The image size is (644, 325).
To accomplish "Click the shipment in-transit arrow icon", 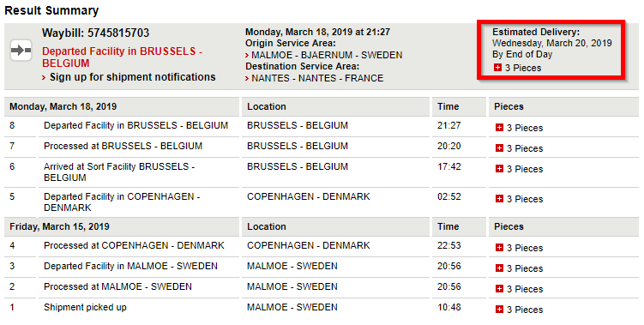I will tap(21, 51).
